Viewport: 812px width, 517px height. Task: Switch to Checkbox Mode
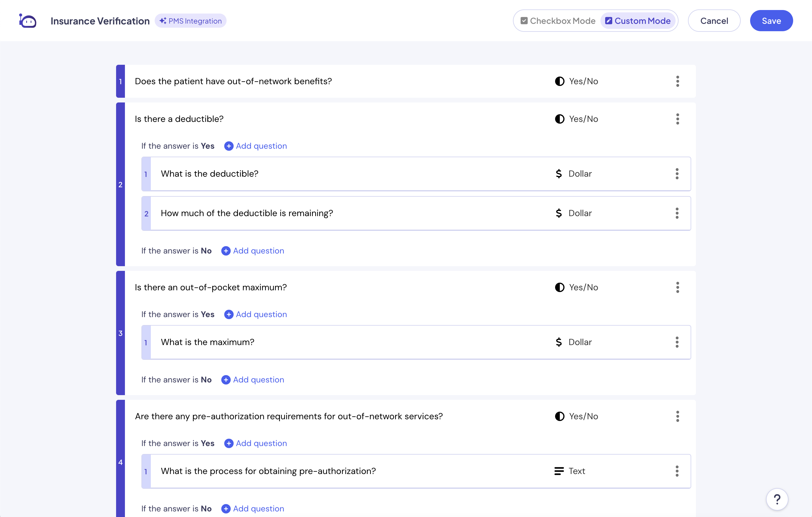[558, 21]
